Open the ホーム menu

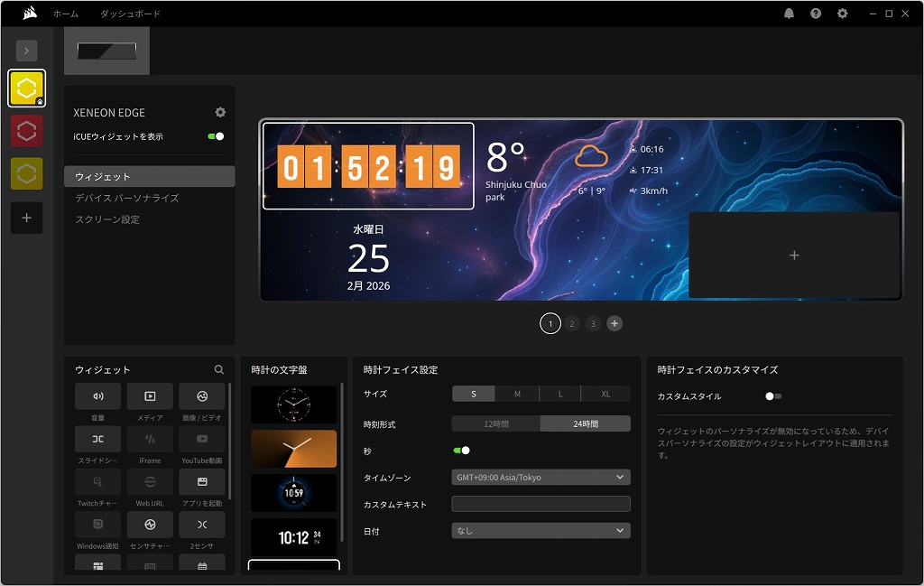pos(65,14)
